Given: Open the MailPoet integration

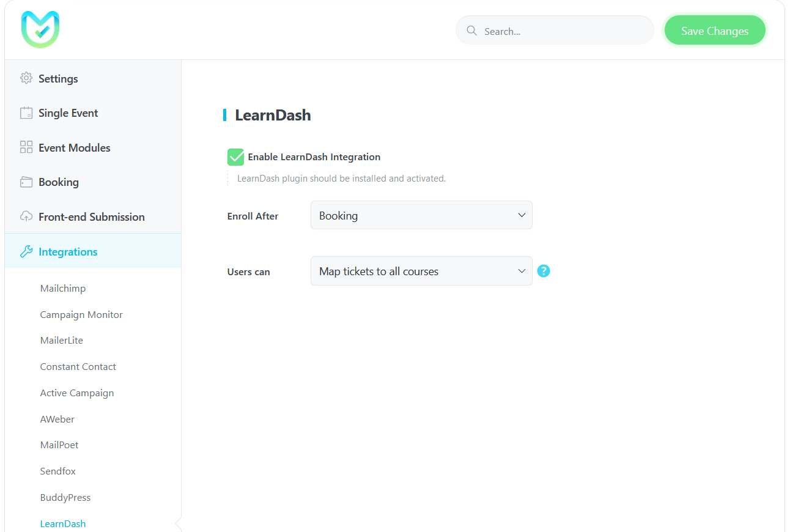Looking at the screenshot, I should tap(59, 445).
